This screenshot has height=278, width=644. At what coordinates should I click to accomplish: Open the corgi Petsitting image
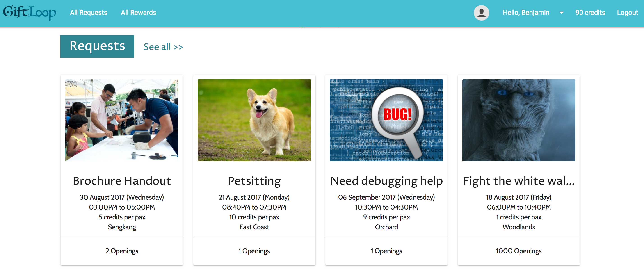point(254,120)
